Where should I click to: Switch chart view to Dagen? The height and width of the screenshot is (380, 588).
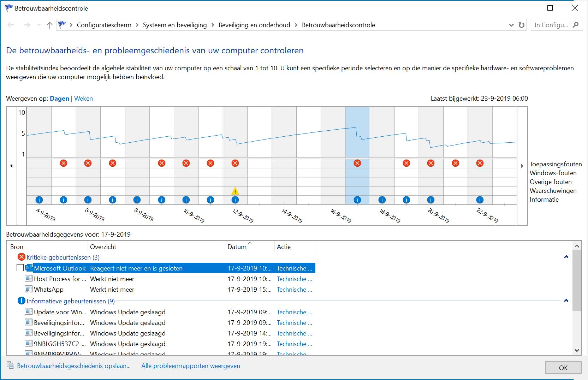(59, 99)
